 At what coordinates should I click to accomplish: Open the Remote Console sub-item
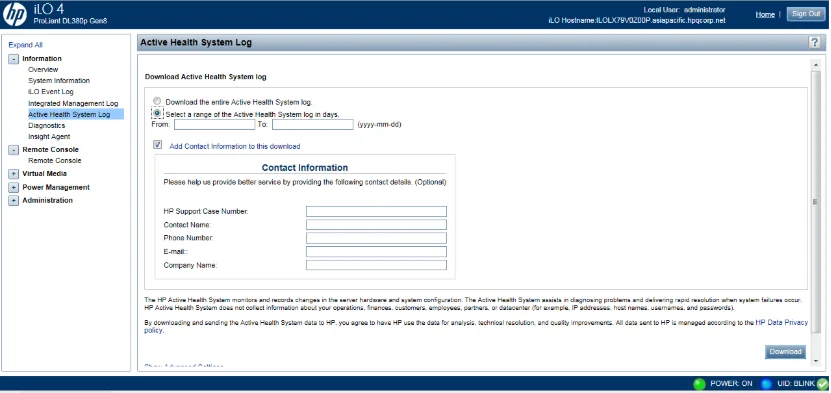coord(55,161)
